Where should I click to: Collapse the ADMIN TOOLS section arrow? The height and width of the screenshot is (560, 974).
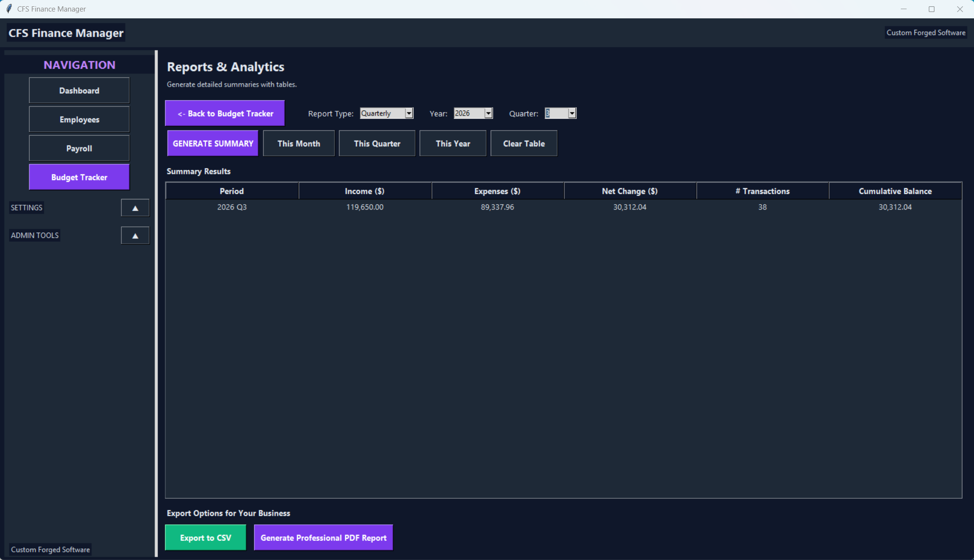click(x=135, y=235)
